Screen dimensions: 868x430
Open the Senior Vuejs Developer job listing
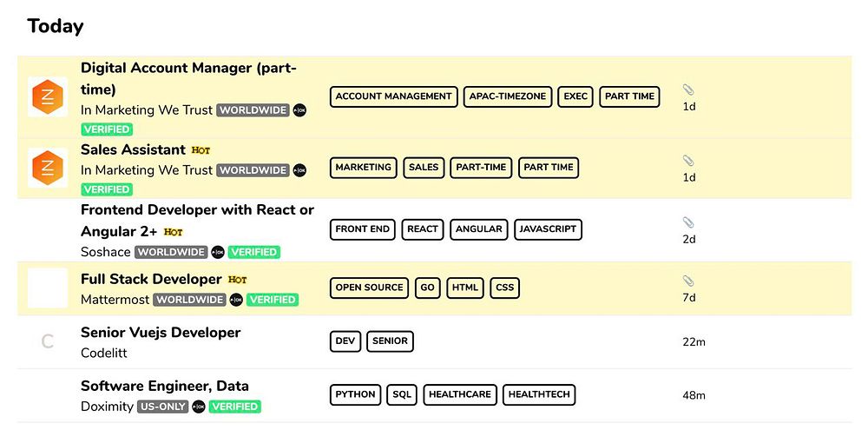[161, 332]
